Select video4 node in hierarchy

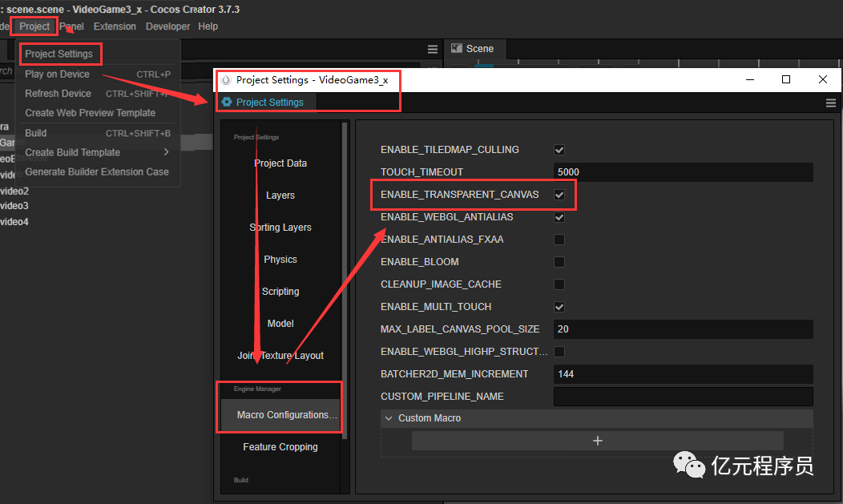14,221
